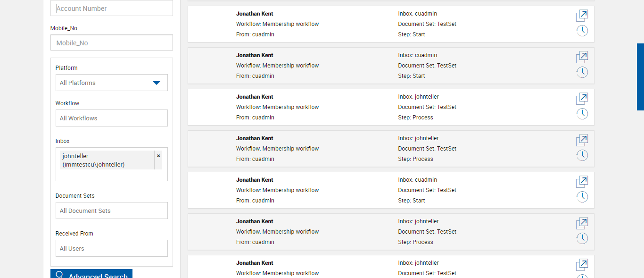Viewport: 644px width, 278px height.
Task: View history clock of fifth listed item
Action: click(582, 197)
